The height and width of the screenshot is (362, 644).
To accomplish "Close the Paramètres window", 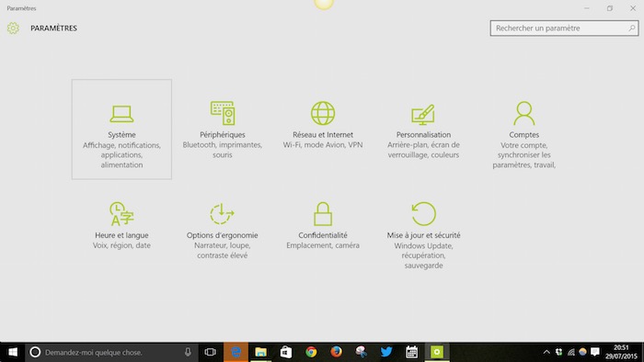I will 633,8.
